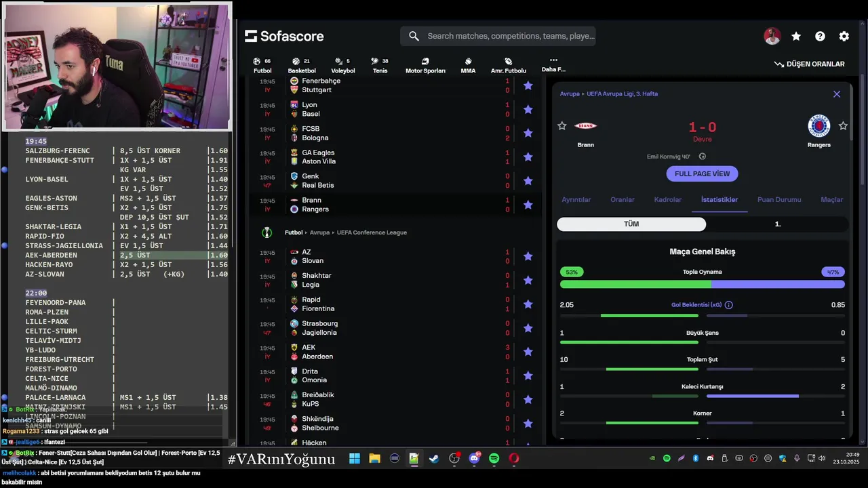Click the Toplam Şut stat bar
Screen dimensions: 868x488
tap(703, 369)
